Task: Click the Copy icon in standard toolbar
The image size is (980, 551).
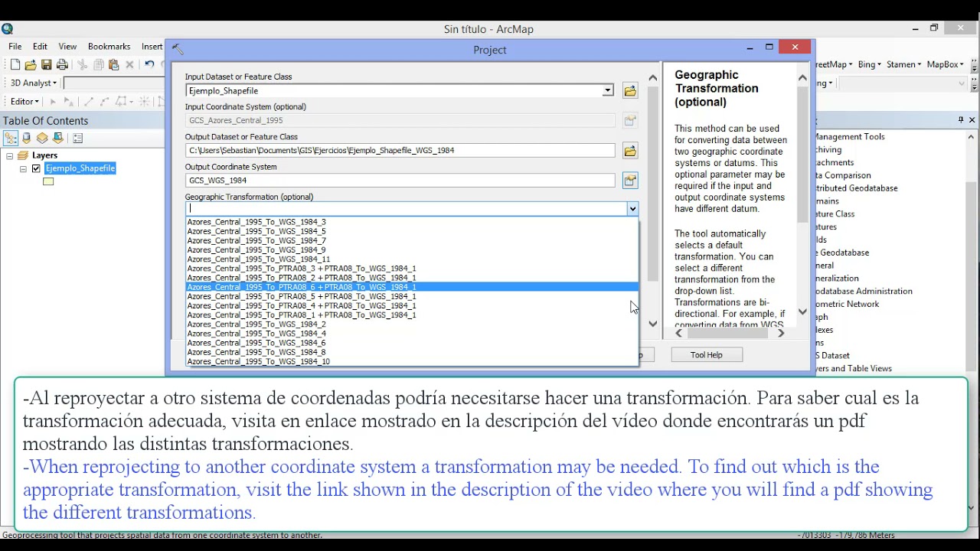Action: 98,65
